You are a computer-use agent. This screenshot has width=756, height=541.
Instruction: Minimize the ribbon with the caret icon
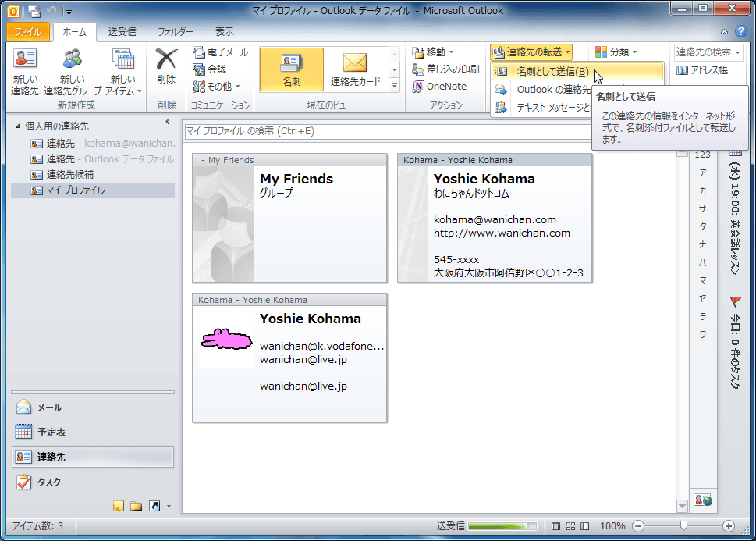[724, 32]
